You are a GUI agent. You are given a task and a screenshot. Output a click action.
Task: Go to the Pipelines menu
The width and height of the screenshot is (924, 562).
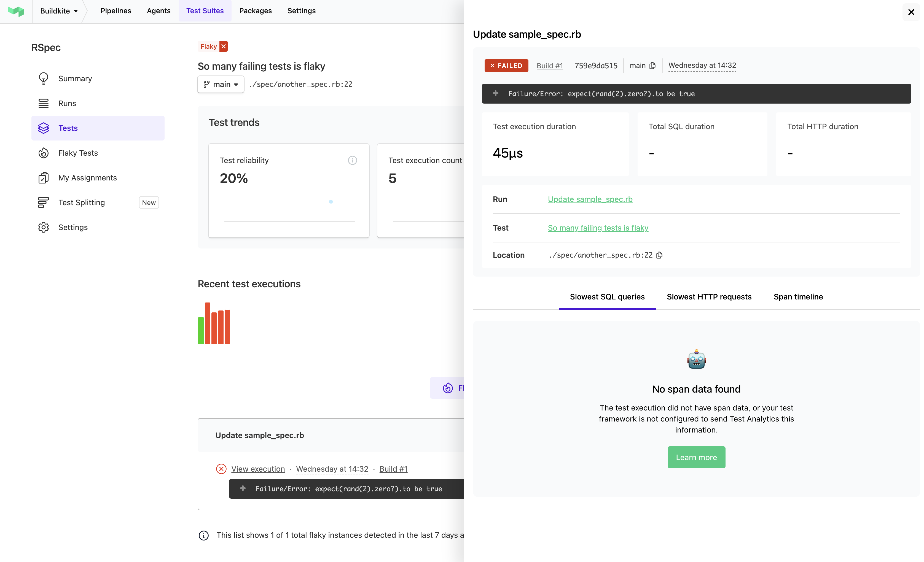click(x=115, y=11)
